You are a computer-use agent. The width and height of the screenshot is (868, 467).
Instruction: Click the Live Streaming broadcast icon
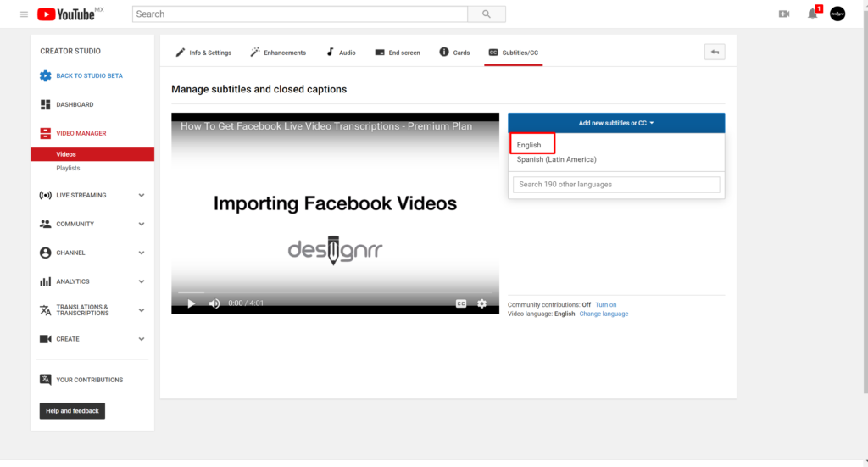point(46,195)
